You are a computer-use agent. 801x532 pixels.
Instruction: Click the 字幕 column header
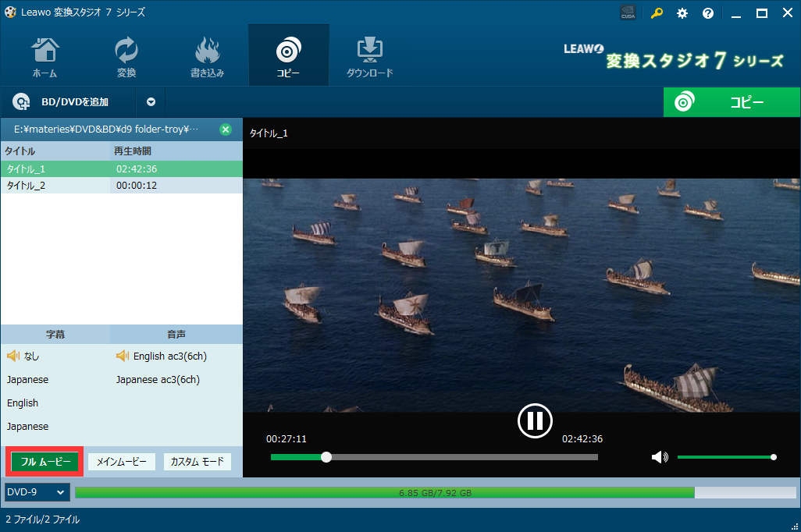tap(55, 335)
